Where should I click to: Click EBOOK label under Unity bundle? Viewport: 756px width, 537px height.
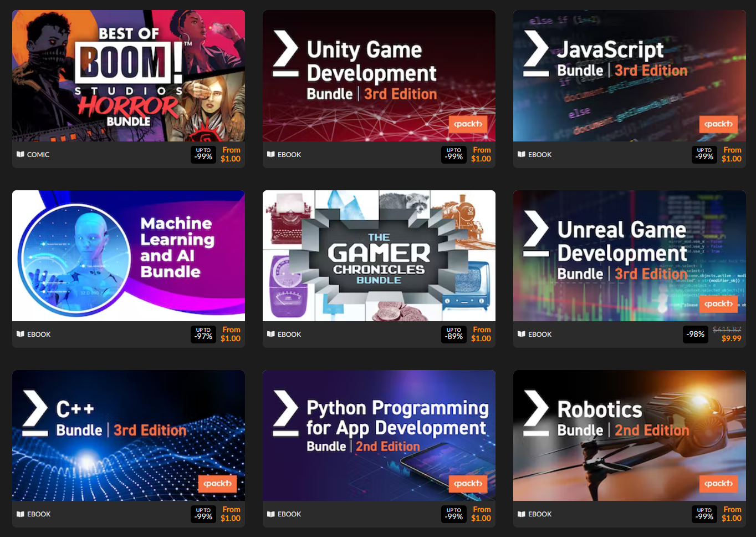click(289, 155)
